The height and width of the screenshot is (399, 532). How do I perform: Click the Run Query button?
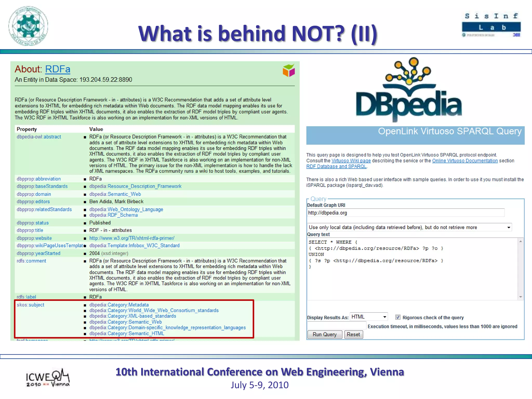(325, 334)
